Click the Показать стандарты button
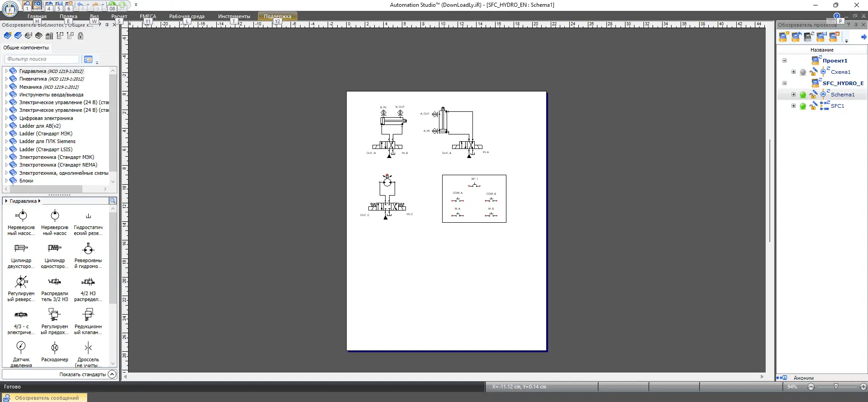 pyautogui.click(x=82, y=374)
